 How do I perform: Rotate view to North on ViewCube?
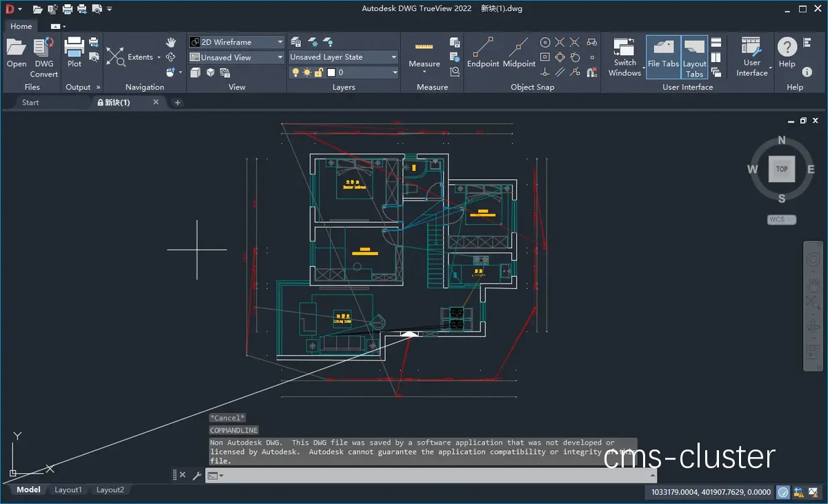pyautogui.click(x=782, y=140)
